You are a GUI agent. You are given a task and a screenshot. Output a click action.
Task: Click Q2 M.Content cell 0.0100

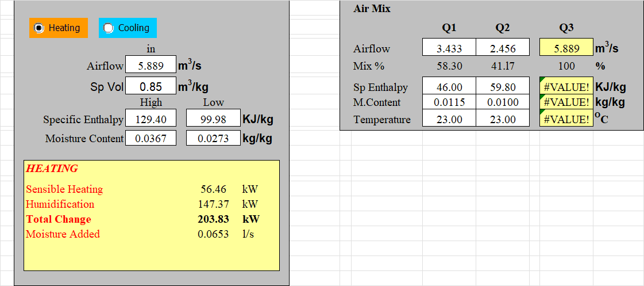click(502, 102)
